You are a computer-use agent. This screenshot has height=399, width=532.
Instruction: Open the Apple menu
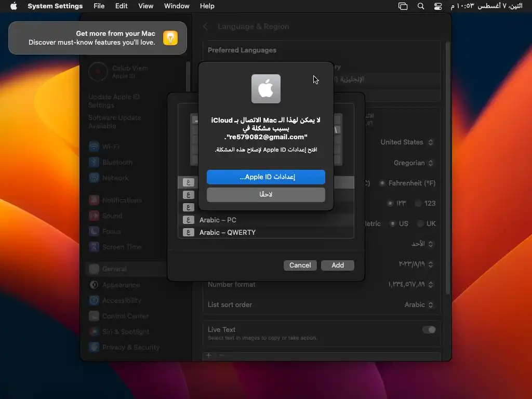pyautogui.click(x=14, y=6)
